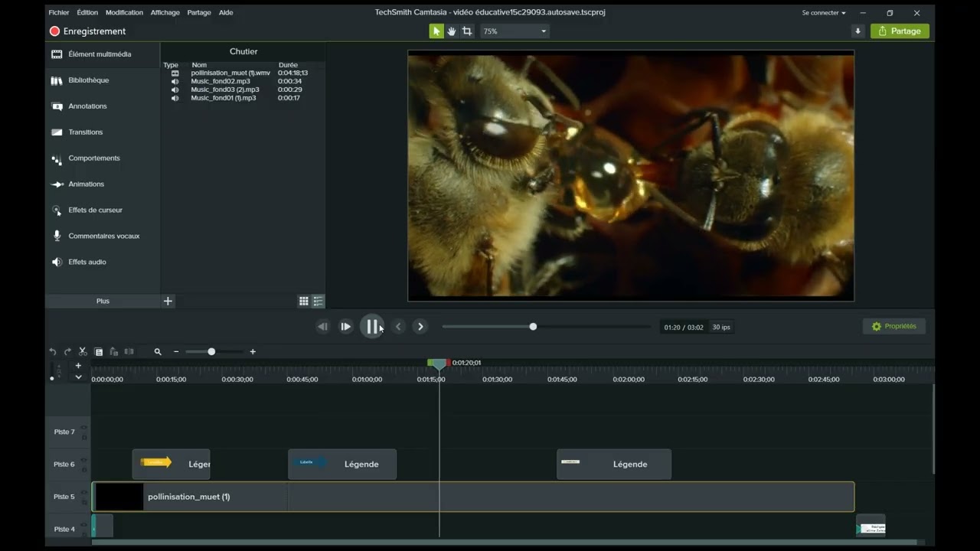
Task: Step forward one frame button
Action: click(x=345, y=327)
